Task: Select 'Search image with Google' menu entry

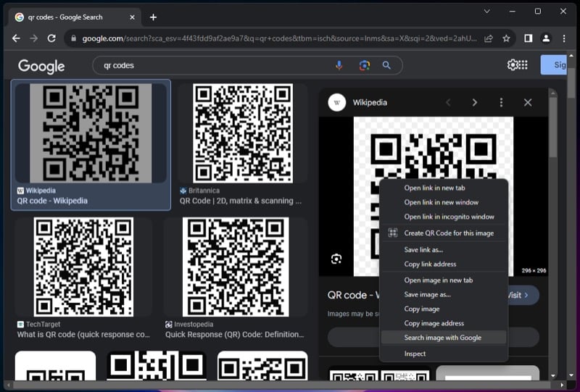Action: tap(442, 338)
